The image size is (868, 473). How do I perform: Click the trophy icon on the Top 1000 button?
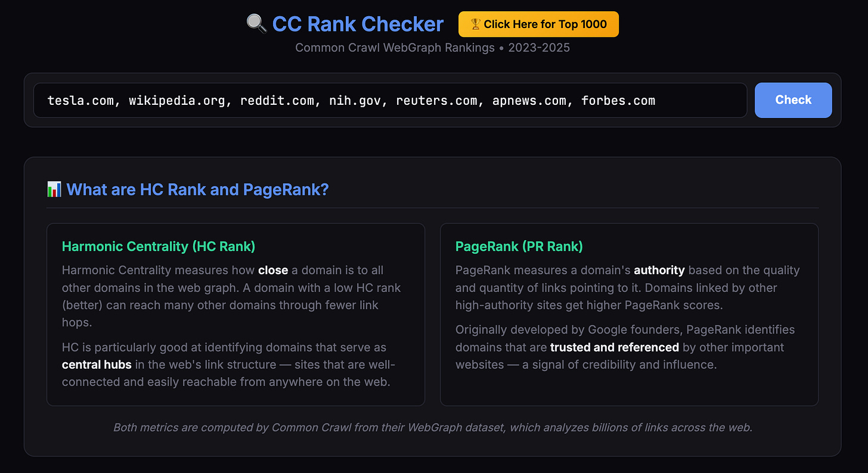click(475, 24)
